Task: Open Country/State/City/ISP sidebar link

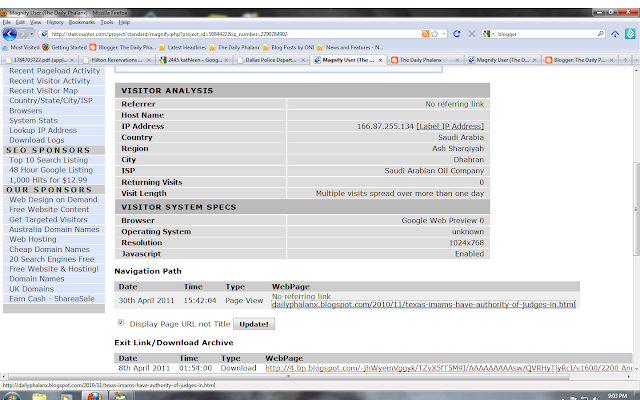Action: click(x=51, y=100)
